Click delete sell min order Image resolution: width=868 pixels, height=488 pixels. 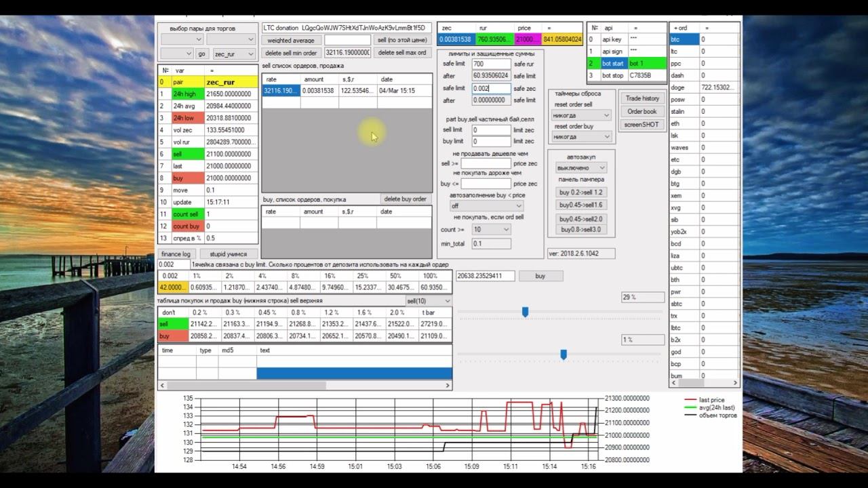[x=292, y=53]
